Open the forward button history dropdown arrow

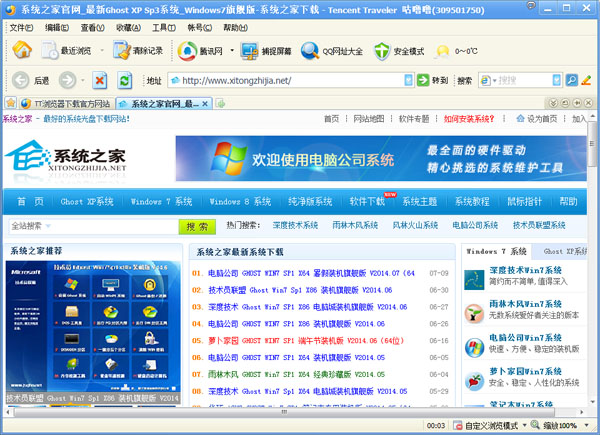(x=83, y=80)
